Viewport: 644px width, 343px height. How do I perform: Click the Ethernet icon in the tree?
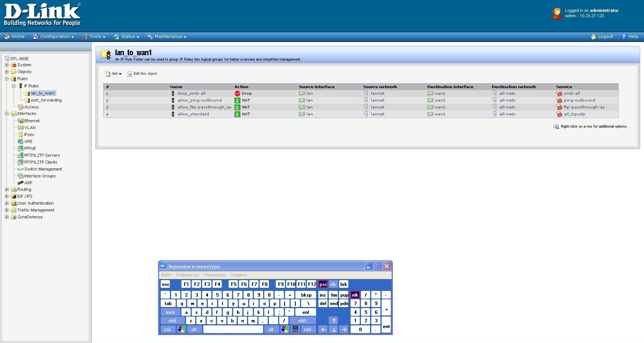tap(21, 121)
